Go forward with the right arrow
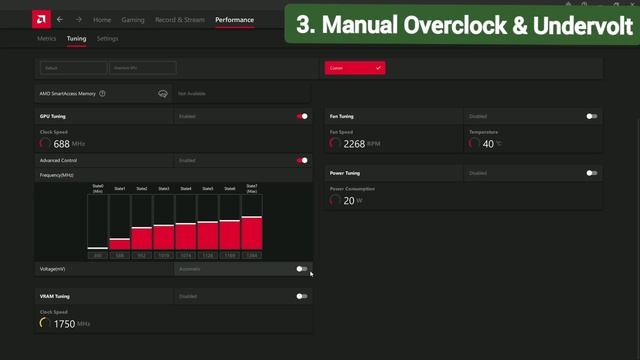This screenshot has height=360, width=640. pos(78,19)
